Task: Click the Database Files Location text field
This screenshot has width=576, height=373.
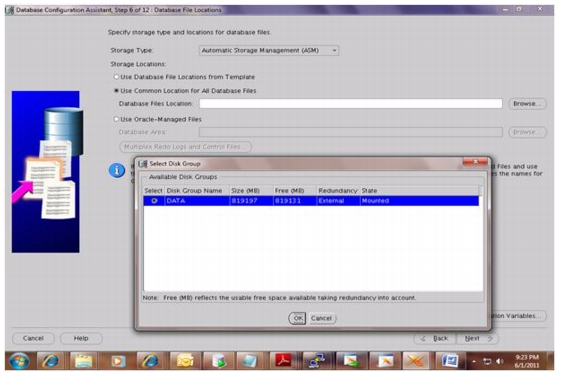Action: click(x=350, y=104)
